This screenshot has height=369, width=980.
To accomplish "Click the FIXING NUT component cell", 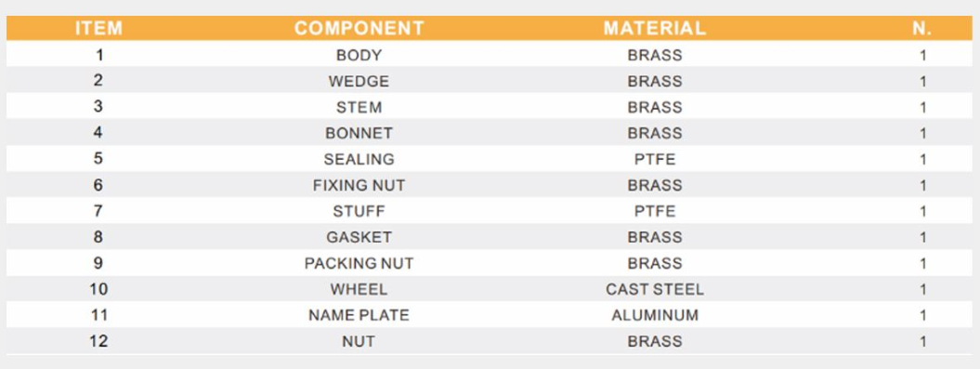I will coord(359,185).
